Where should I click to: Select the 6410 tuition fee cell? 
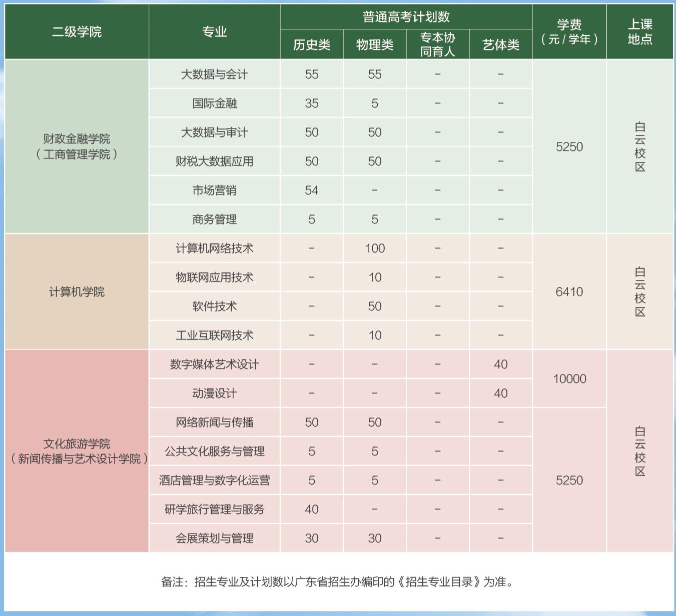tap(569, 292)
